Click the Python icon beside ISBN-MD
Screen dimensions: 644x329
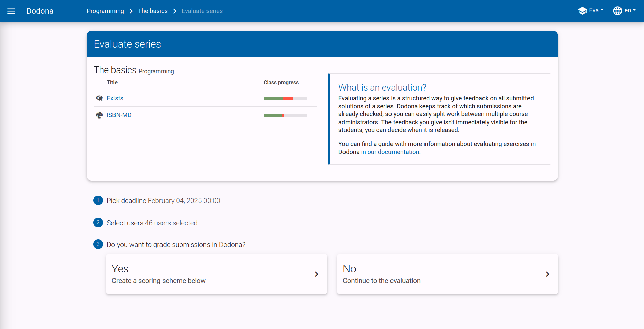coord(99,115)
